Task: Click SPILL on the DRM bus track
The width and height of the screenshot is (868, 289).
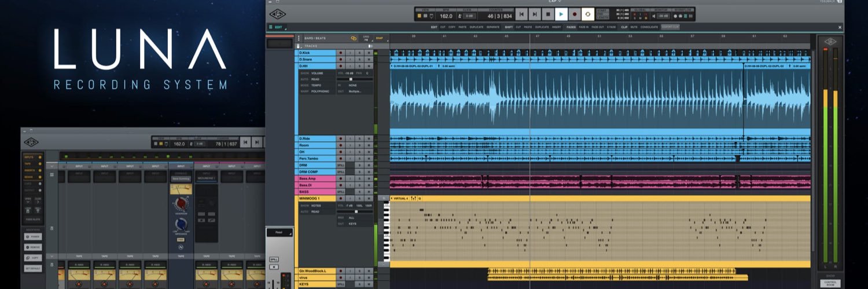Action: pyautogui.click(x=341, y=166)
